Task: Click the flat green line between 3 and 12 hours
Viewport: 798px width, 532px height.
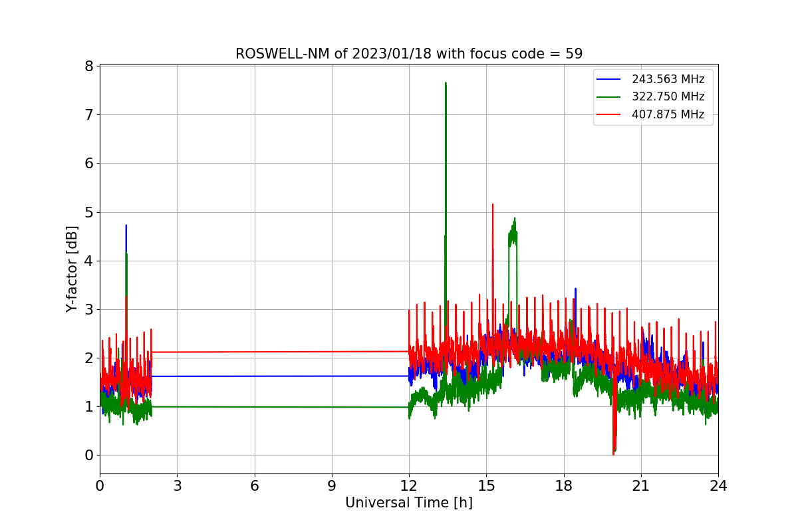Action: pos(280,407)
